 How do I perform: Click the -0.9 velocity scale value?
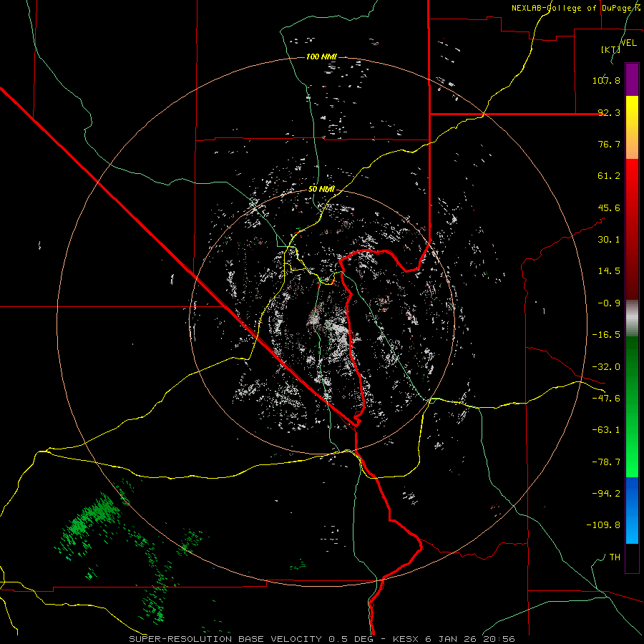pyautogui.click(x=609, y=303)
